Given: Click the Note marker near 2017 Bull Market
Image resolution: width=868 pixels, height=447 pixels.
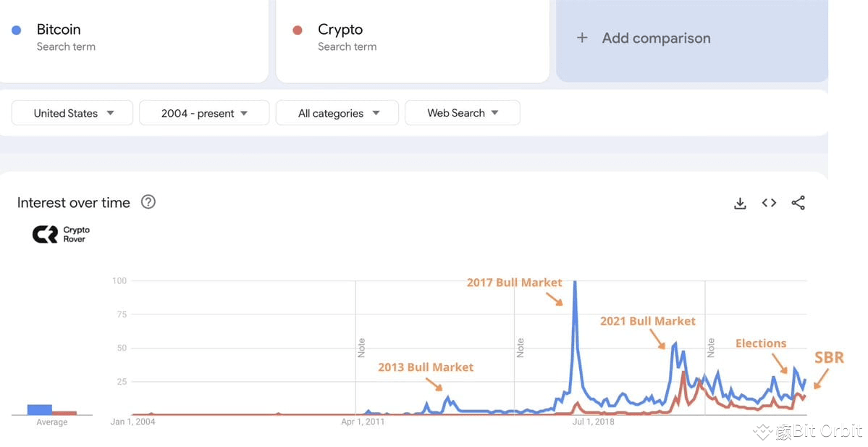Looking at the screenshot, I should (521, 347).
